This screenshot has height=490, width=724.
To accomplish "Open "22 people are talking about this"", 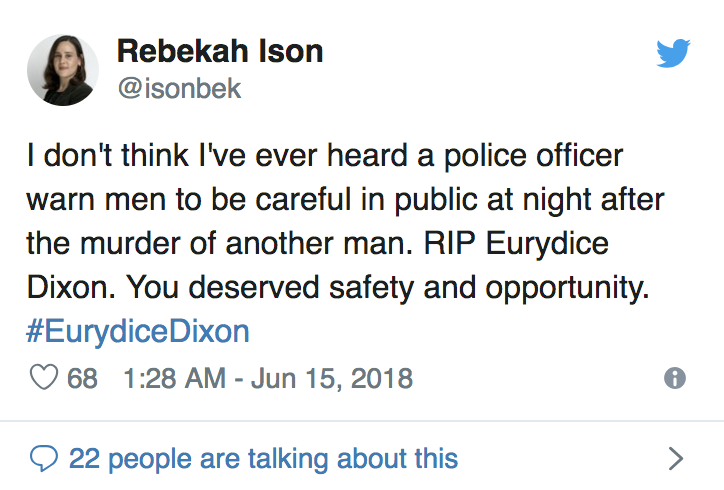I will click(x=263, y=459).
